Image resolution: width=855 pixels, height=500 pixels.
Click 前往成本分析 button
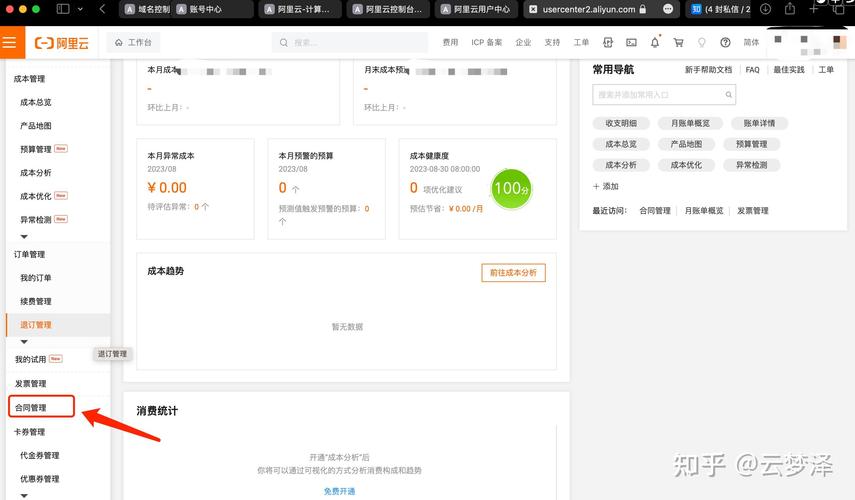[513, 273]
